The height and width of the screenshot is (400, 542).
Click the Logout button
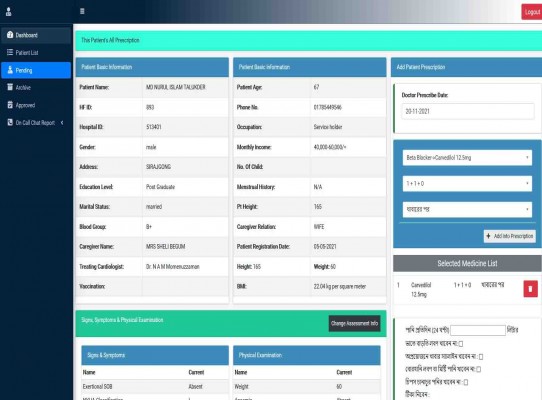(x=532, y=12)
